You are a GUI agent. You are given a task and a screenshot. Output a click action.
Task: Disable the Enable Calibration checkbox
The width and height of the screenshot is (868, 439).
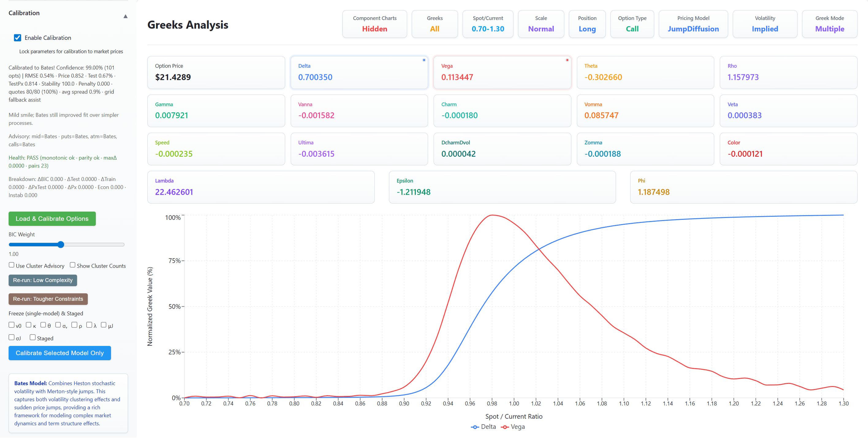pos(17,38)
